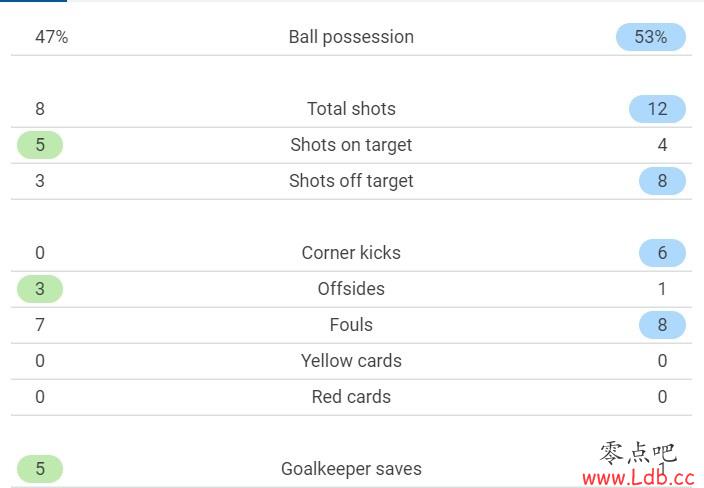Click the blue 8 shots off target badge

pyautogui.click(x=662, y=181)
